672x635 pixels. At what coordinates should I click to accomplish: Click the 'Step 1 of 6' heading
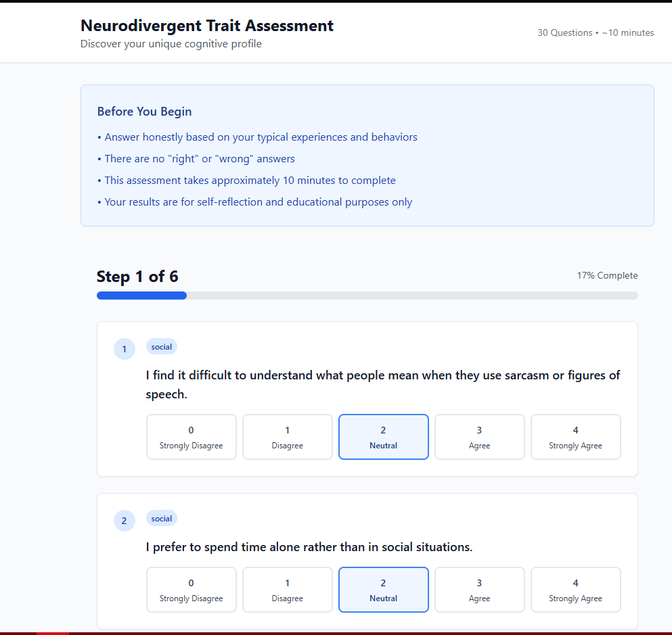click(x=137, y=277)
